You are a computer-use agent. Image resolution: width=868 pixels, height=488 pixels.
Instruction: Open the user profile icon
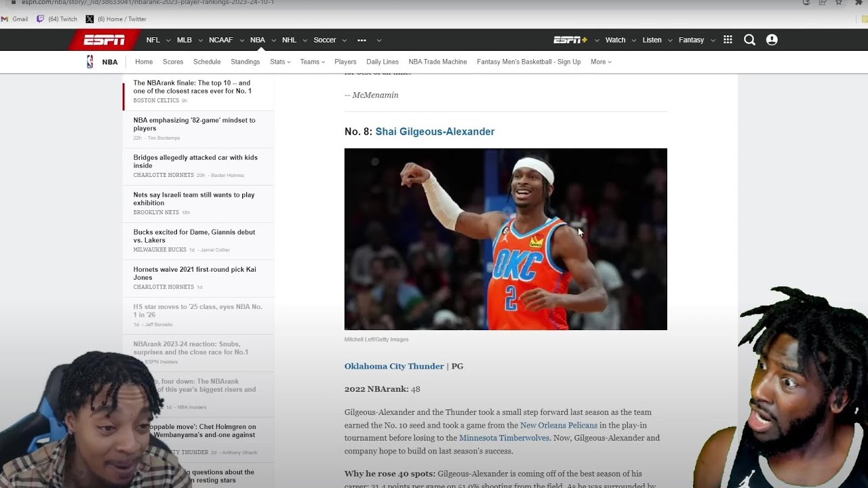point(772,40)
